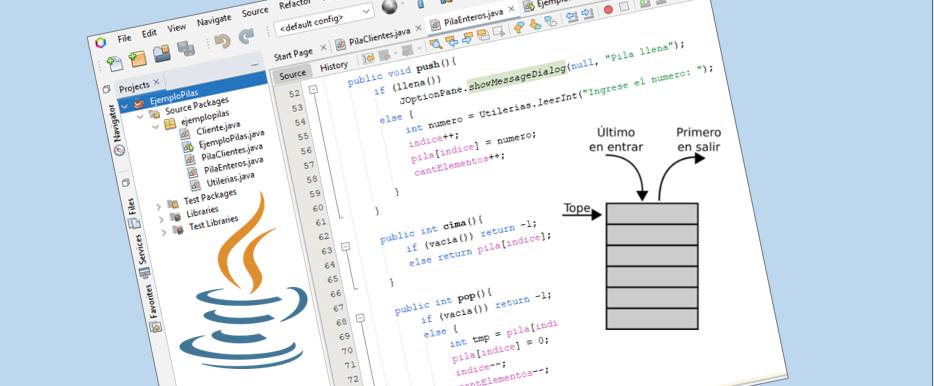Close the Projects panel tab
934x386 pixels.
click(156, 82)
